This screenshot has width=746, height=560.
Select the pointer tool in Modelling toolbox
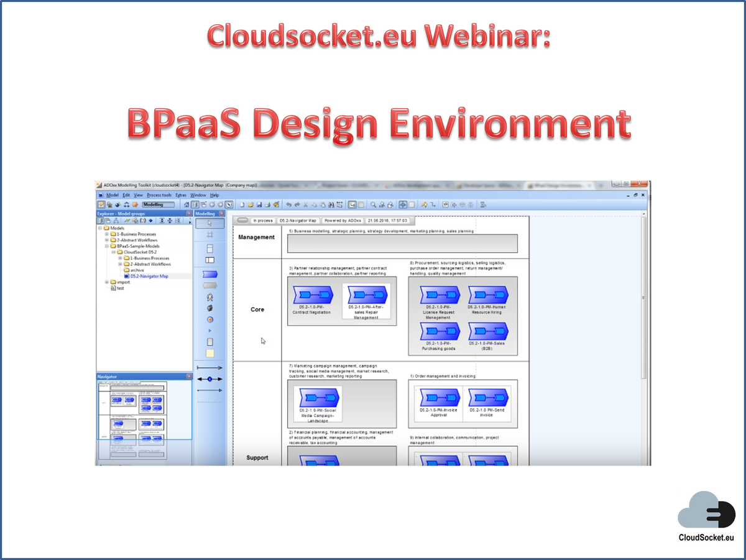(x=210, y=223)
